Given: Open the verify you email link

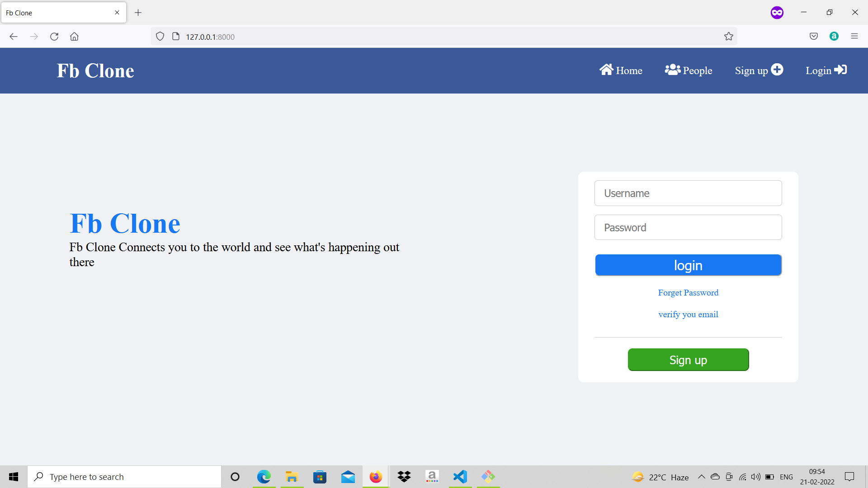Looking at the screenshot, I should click(688, 314).
